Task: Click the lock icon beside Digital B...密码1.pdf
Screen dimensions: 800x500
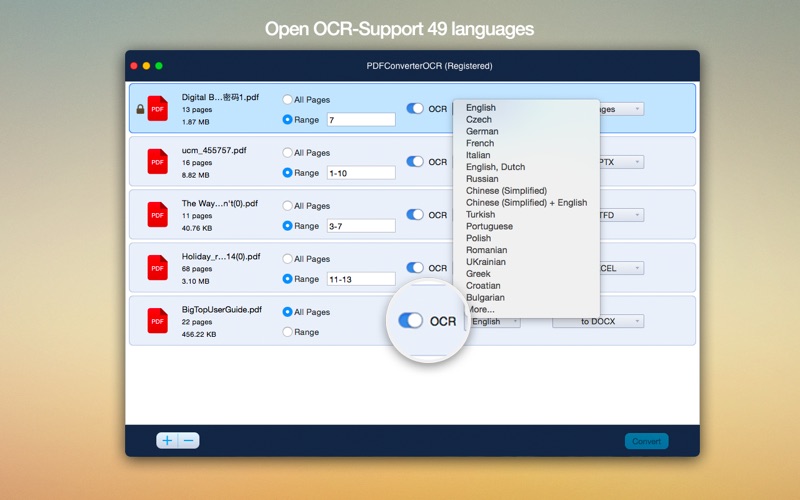Action: (x=140, y=109)
